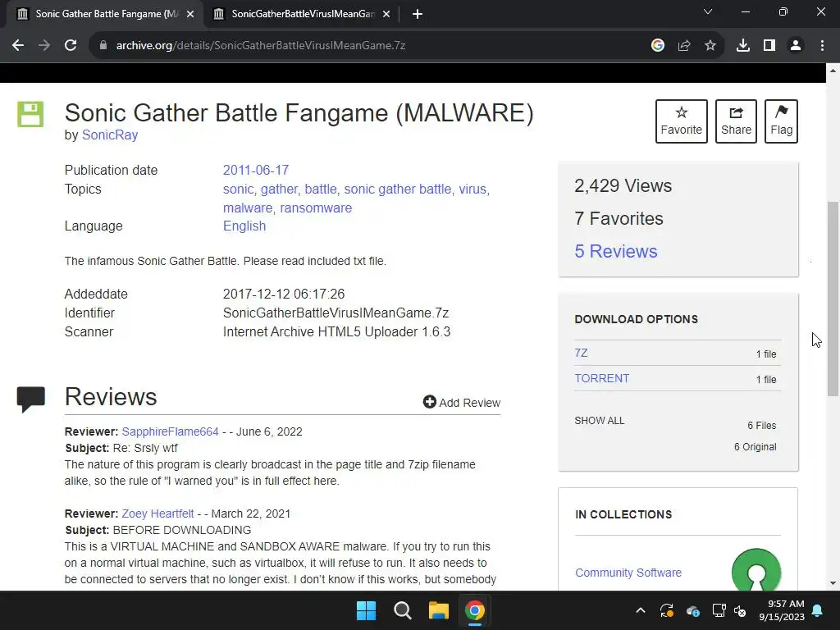The image size is (840, 630).
Task: Open the 'malware' topic link
Action: pyautogui.click(x=248, y=208)
